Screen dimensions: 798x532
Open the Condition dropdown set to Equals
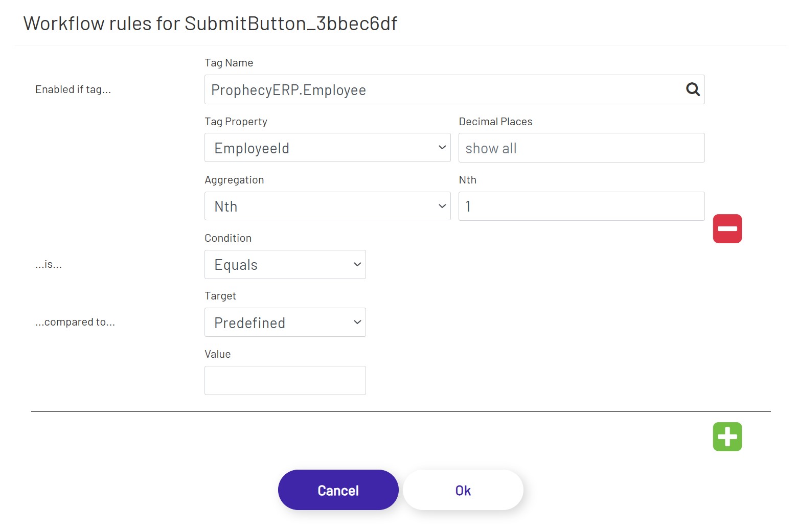tap(285, 264)
